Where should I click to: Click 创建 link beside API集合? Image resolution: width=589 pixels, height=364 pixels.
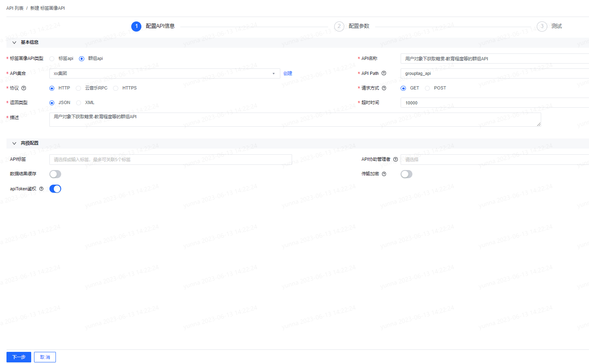[288, 73]
